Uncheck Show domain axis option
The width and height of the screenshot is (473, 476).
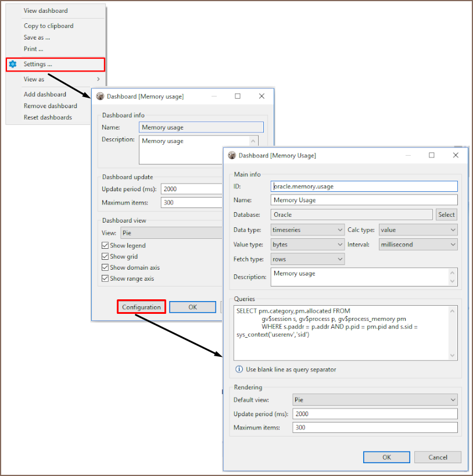pos(105,268)
